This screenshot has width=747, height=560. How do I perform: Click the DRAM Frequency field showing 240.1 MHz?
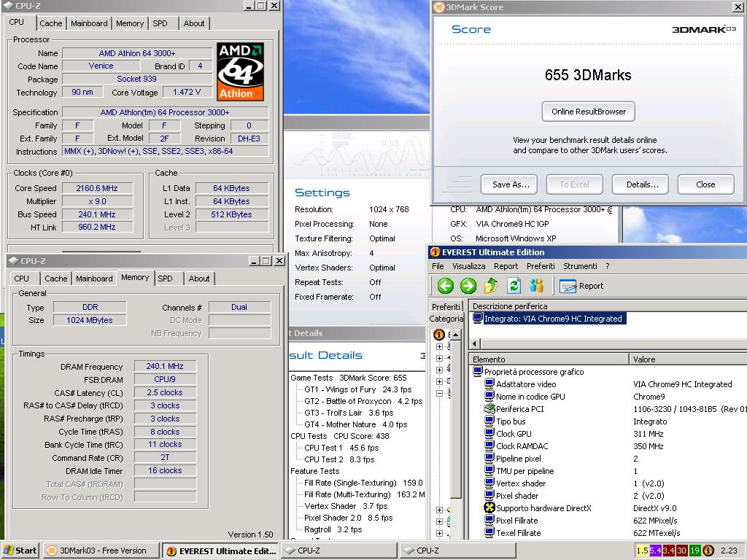pyautogui.click(x=165, y=366)
